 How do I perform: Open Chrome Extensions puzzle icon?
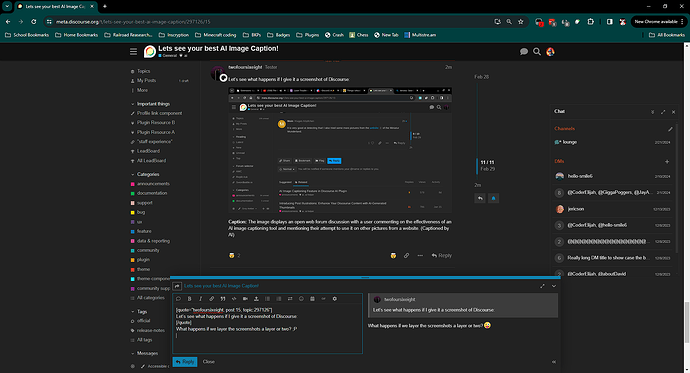coord(591,22)
